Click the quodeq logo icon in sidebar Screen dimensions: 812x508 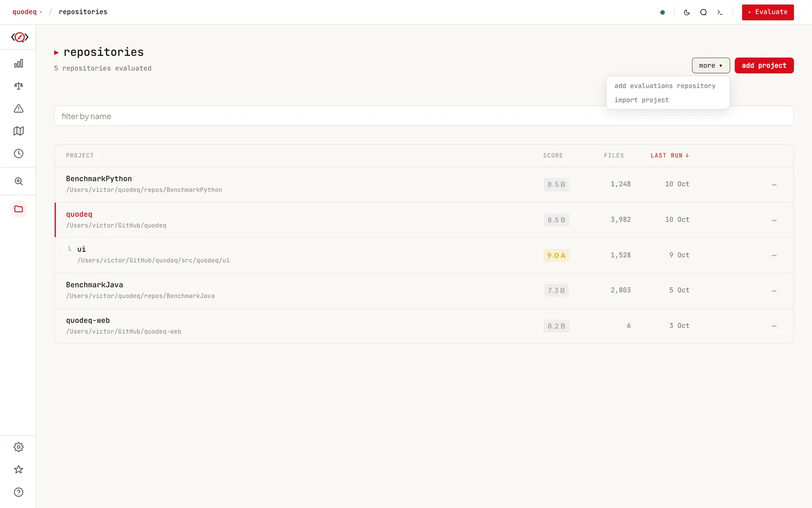(x=19, y=37)
